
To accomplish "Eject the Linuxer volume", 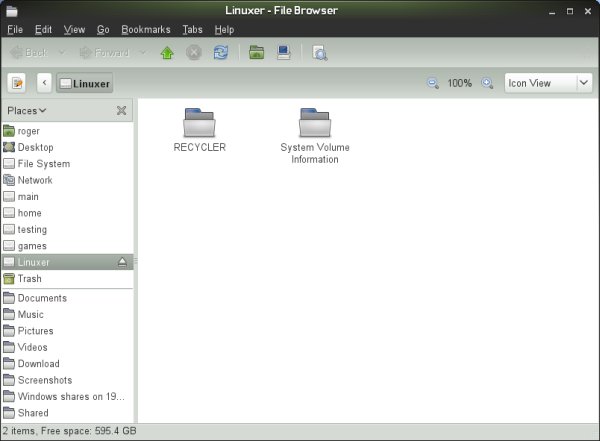I will click(x=122, y=262).
